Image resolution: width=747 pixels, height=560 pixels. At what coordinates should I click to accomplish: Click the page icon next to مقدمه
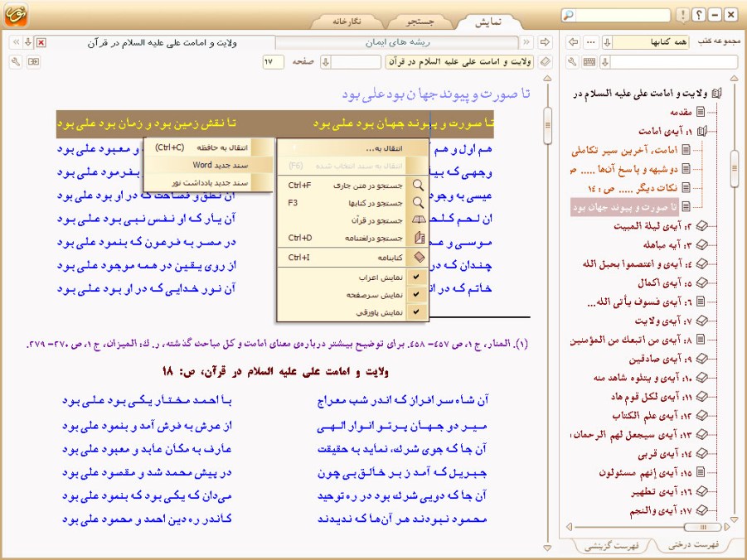[701, 112]
